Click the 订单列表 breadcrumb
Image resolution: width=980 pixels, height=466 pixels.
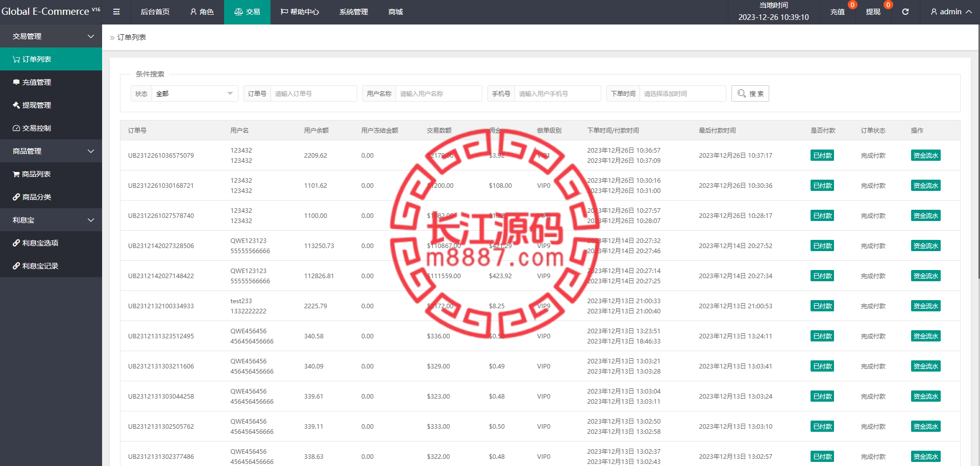point(132,37)
